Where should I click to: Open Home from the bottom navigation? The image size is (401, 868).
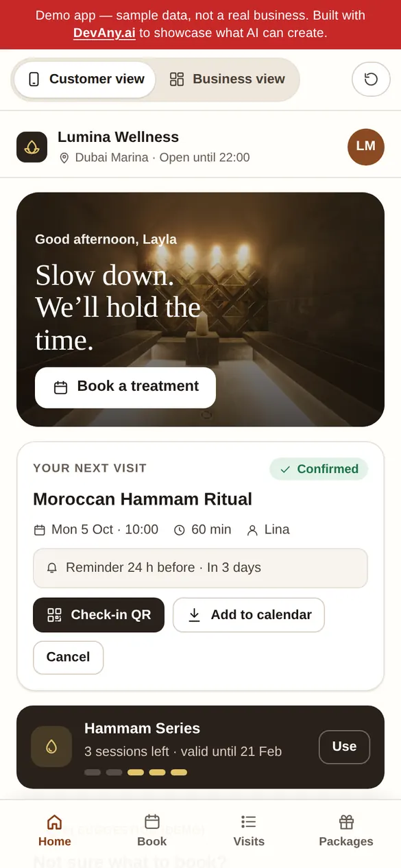55,831
